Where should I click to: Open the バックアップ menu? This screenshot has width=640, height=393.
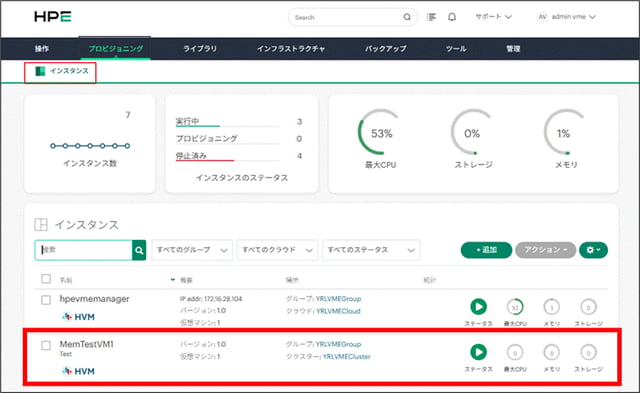385,49
